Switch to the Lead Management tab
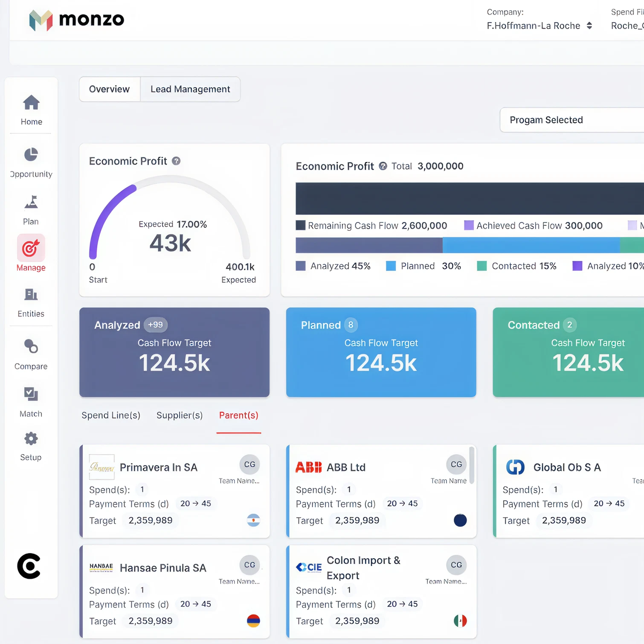Viewport: 644px width, 644px height. pos(190,89)
